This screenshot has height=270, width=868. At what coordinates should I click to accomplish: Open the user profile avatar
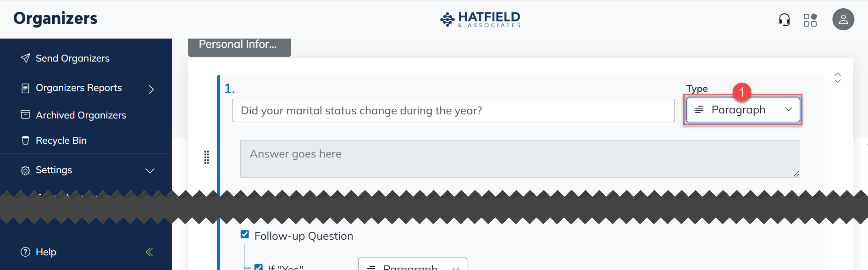point(843,20)
